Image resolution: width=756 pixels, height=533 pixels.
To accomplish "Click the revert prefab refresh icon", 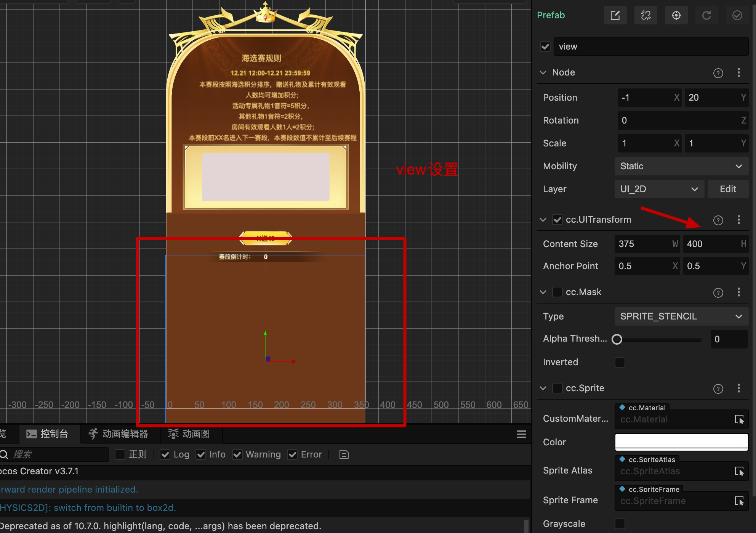I will pyautogui.click(x=706, y=15).
